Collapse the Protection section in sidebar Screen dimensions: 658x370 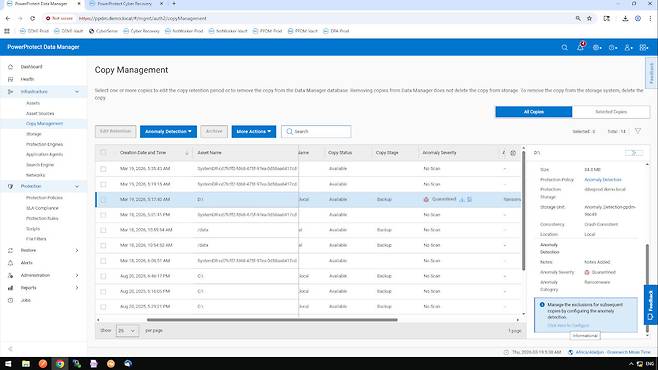point(77,186)
